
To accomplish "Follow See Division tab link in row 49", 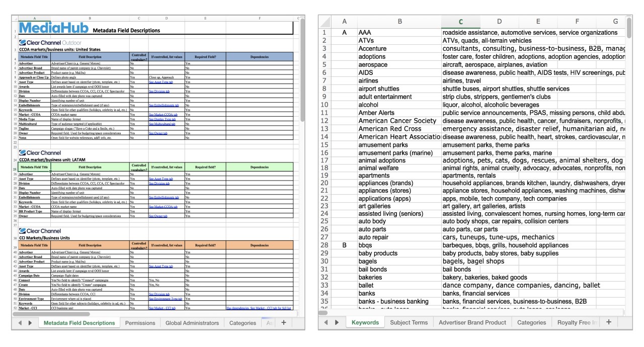I will point(159,294).
